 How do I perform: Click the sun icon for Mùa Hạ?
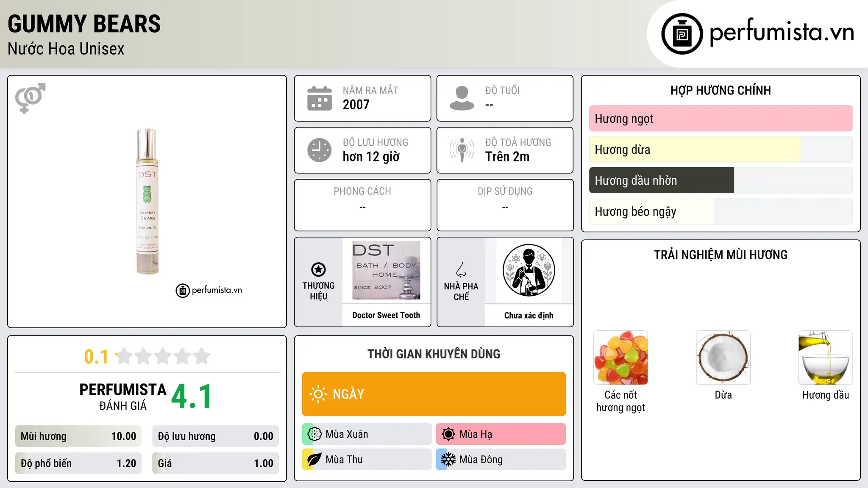pyautogui.click(x=448, y=434)
